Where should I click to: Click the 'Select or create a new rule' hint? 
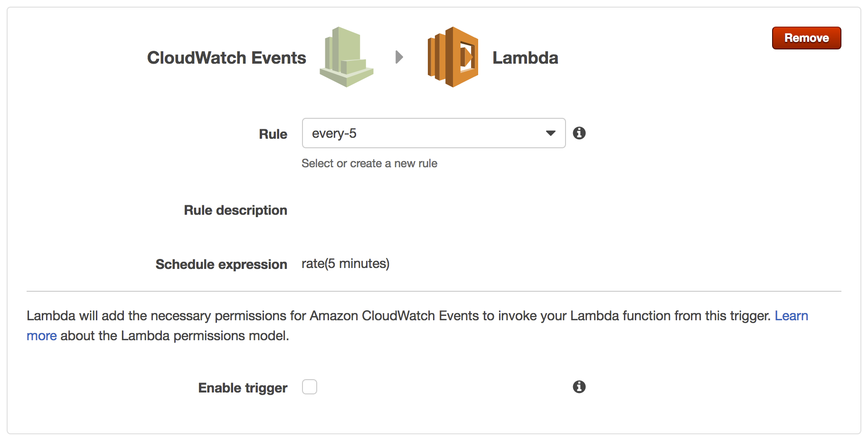click(x=369, y=163)
